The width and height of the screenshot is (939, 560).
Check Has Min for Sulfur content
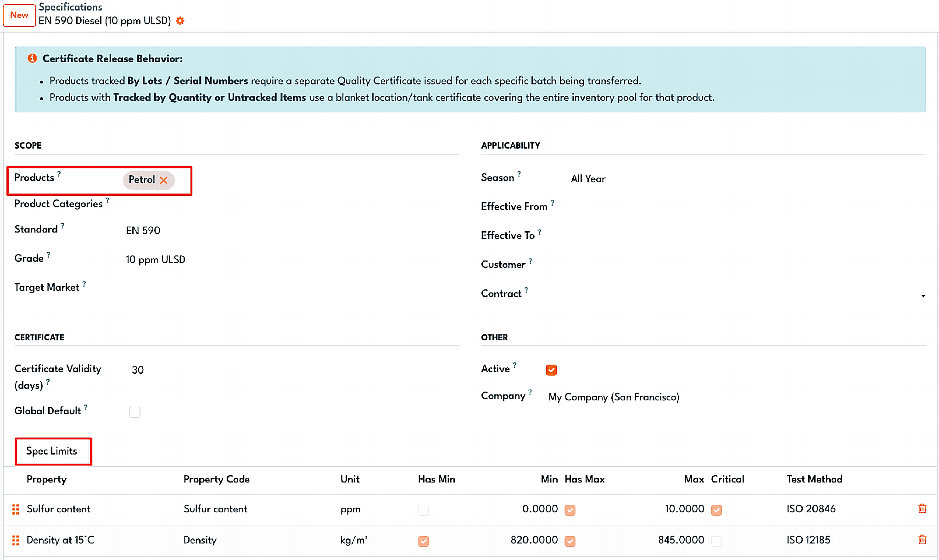pos(424,510)
